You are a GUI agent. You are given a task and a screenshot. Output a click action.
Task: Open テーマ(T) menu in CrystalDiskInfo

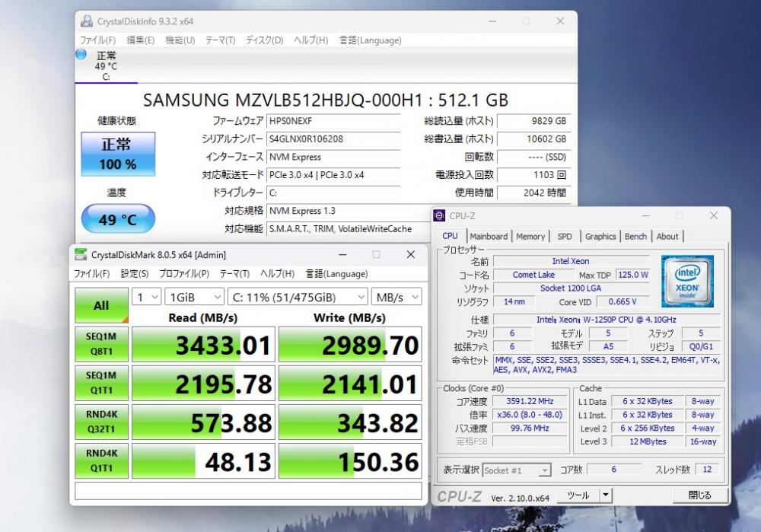(221, 40)
